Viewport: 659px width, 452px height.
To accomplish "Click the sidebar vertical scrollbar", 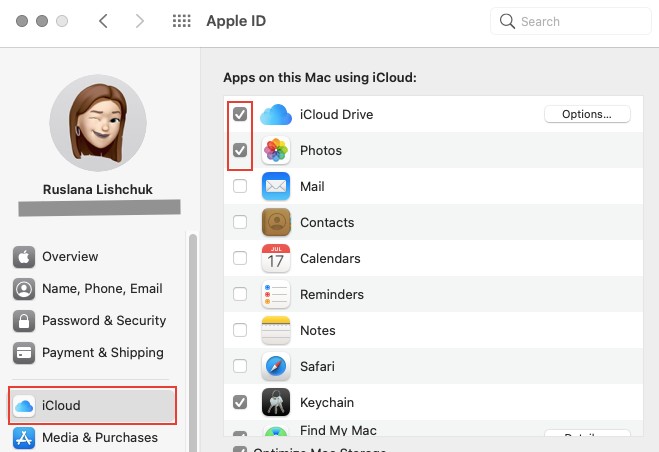I will coord(193,343).
